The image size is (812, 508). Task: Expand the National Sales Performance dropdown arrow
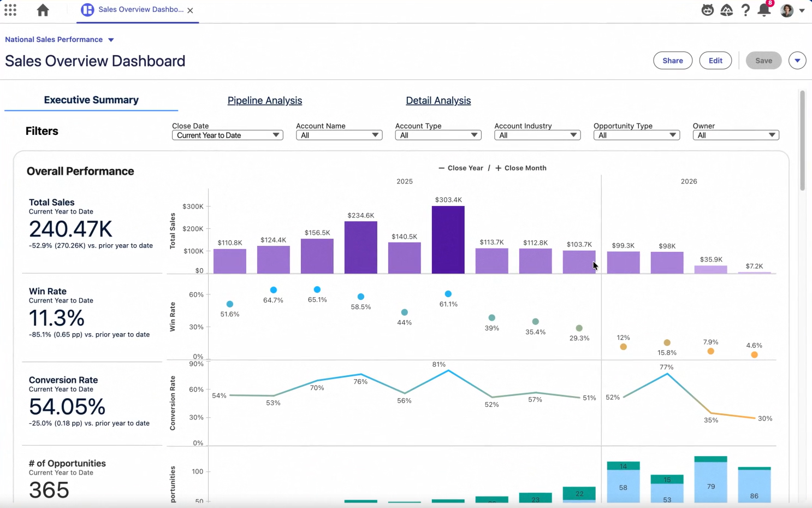pos(111,40)
